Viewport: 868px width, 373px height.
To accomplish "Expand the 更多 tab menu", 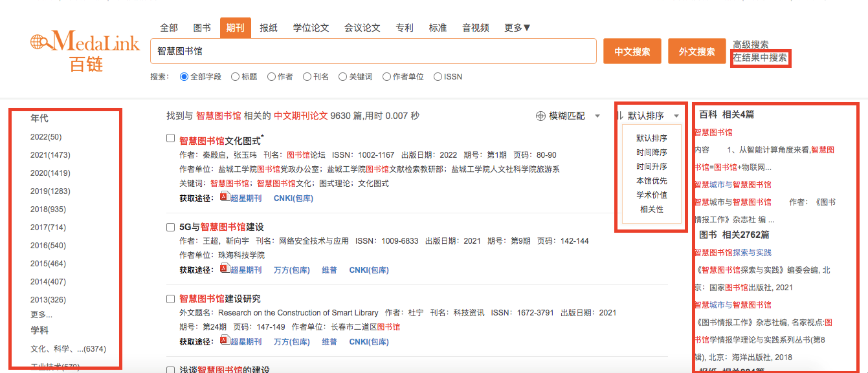I will [x=517, y=28].
